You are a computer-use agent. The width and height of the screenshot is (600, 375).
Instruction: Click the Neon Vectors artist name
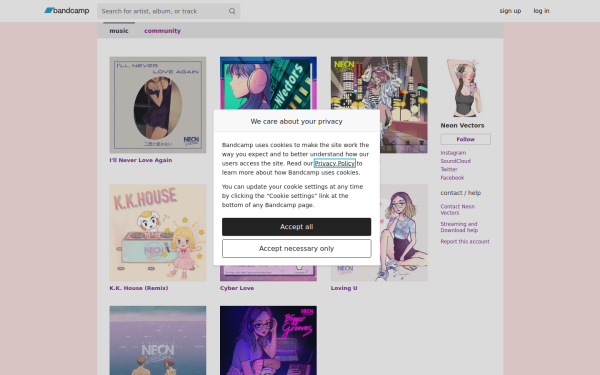point(462,125)
